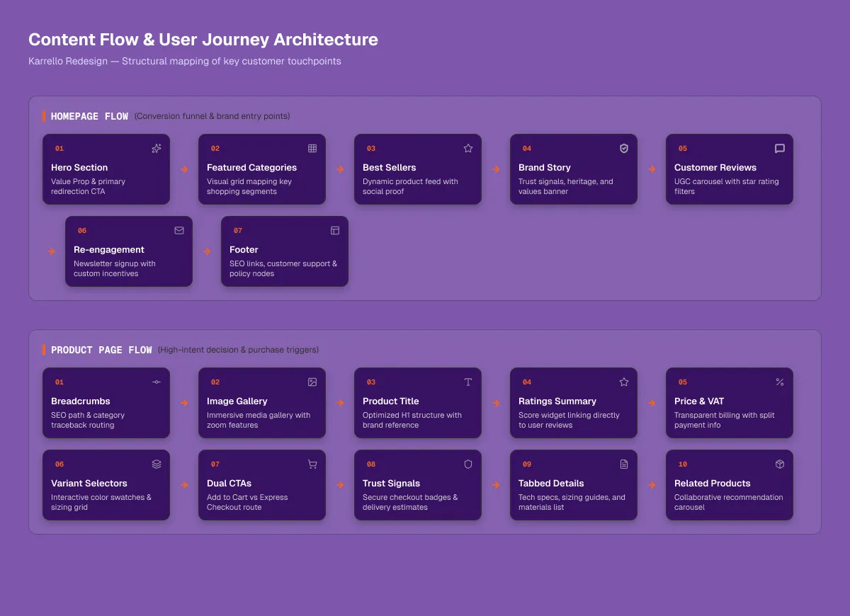Click the layout icon on Footer card
The image size is (850, 616).
pos(335,231)
